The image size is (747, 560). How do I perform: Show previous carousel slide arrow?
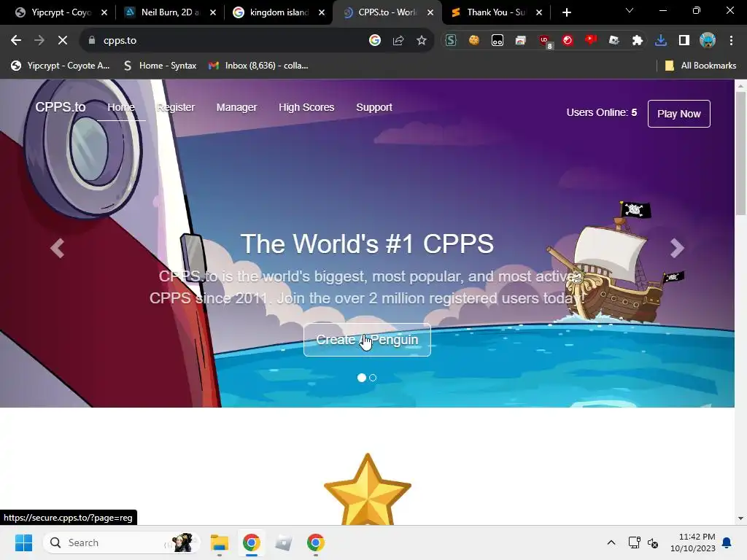pyautogui.click(x=57, y=248)
